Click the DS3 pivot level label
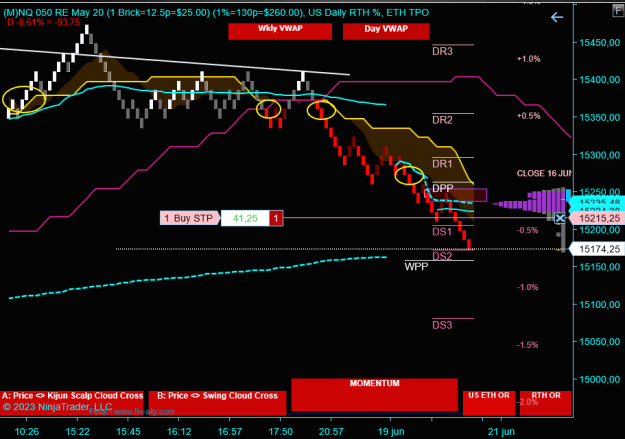The height and width of the screenshot is (439, 625). click(x=442, y=325)
